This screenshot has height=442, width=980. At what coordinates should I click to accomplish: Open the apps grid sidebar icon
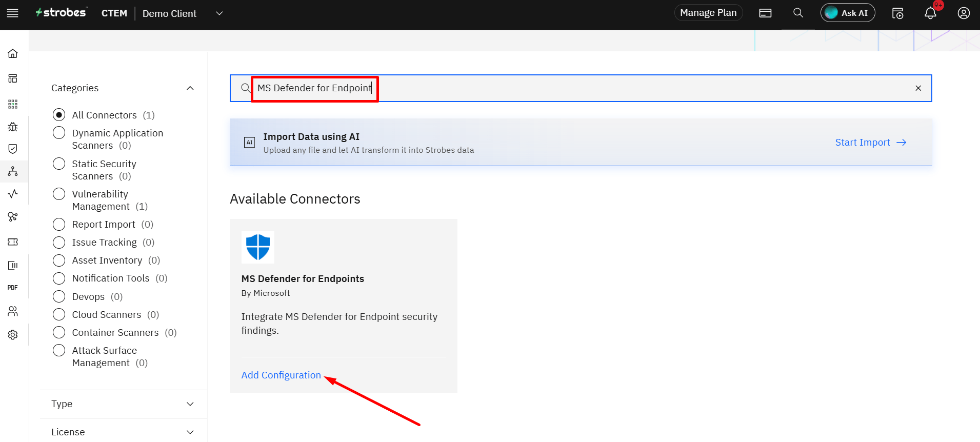pos(13,104)
